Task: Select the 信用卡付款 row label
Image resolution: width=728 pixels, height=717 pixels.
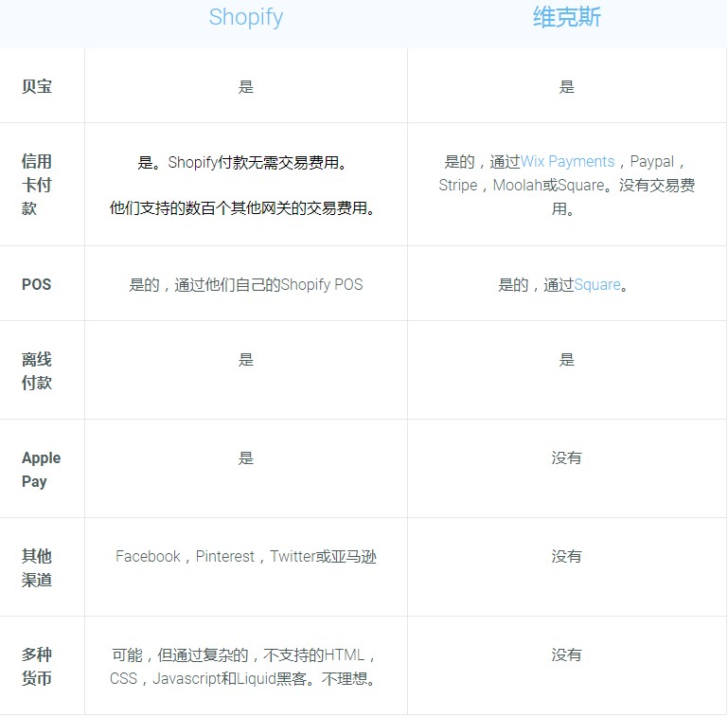Action: pos(37,185)
